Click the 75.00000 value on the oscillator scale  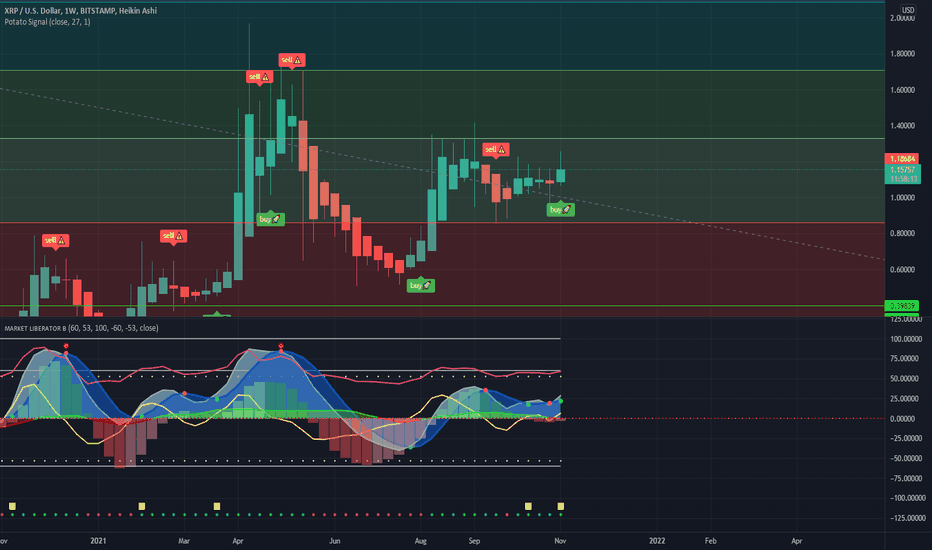906,359
